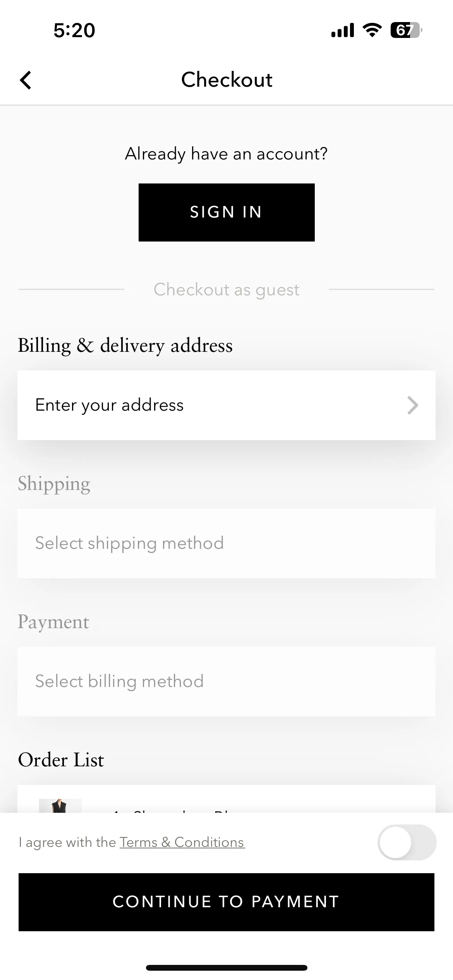
Task: Tap the Checkout as guest label
Action: 226,290
